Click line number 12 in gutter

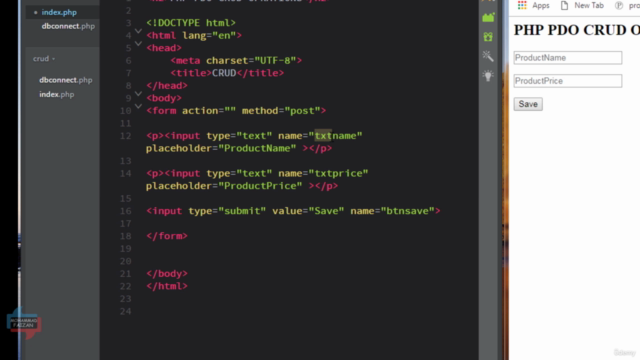[126, 136]
